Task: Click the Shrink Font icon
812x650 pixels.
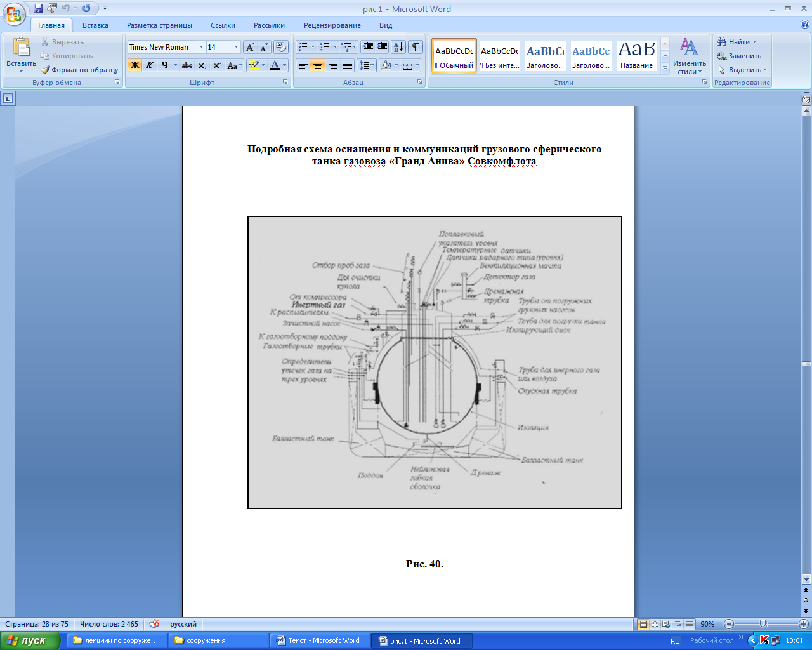Action: coord(265,47)
